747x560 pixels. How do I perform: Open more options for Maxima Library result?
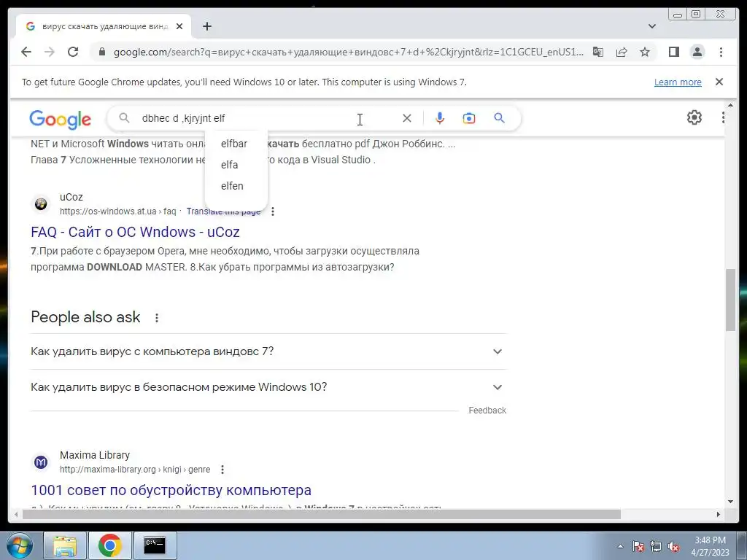point(222,470)
